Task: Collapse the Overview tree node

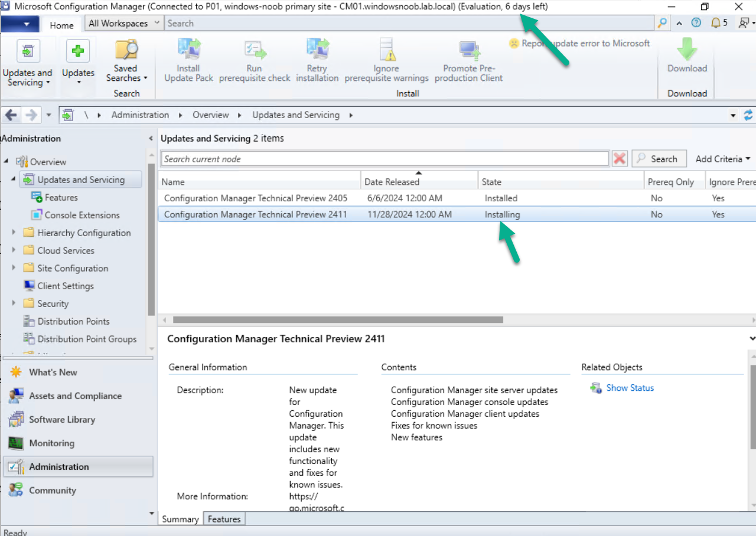Action: 6,162
